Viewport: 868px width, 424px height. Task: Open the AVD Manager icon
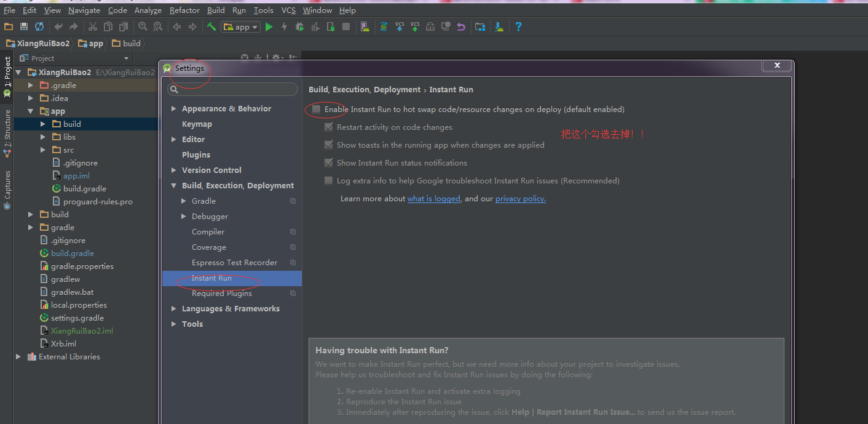point(365,26)
